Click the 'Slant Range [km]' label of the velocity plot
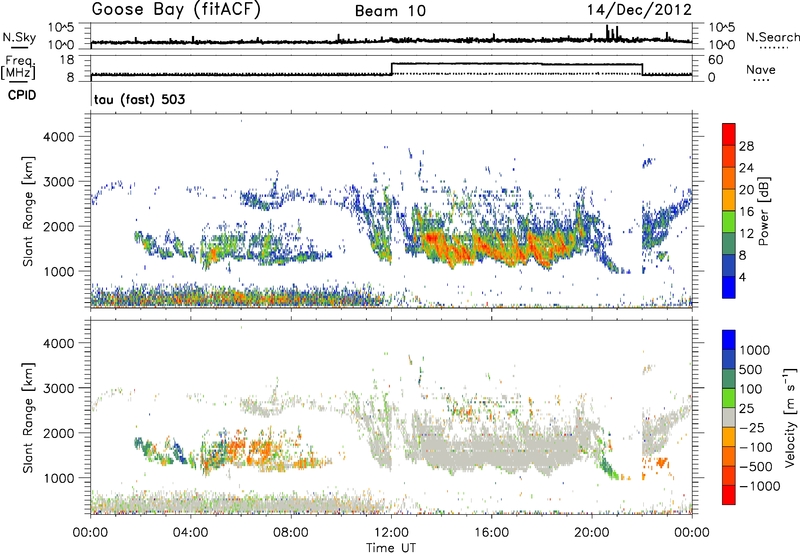800x554 pixels. tap(28, 418)
